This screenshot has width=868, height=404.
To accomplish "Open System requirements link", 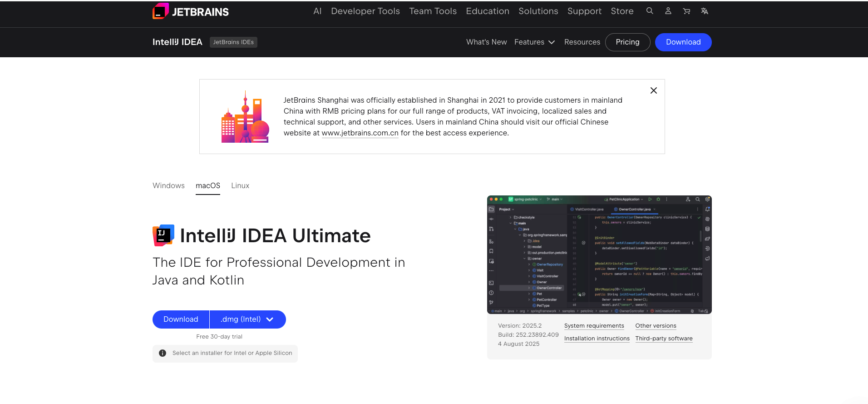I will point(594,326).
